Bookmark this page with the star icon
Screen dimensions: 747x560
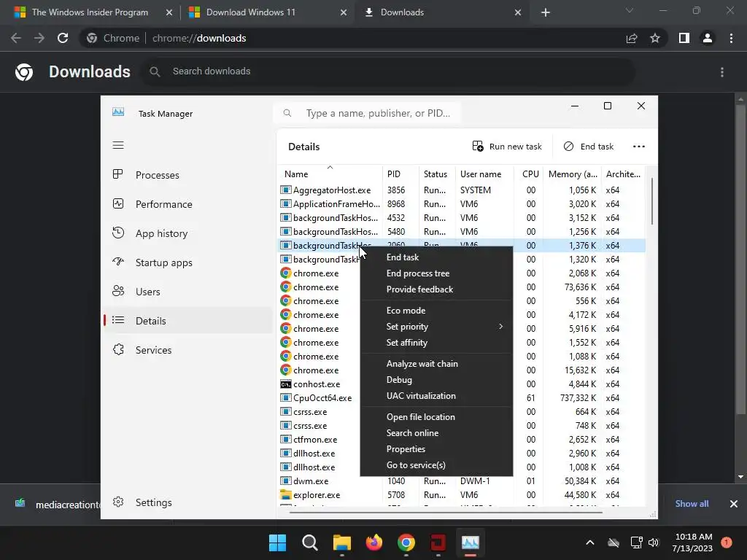[655, 38]
